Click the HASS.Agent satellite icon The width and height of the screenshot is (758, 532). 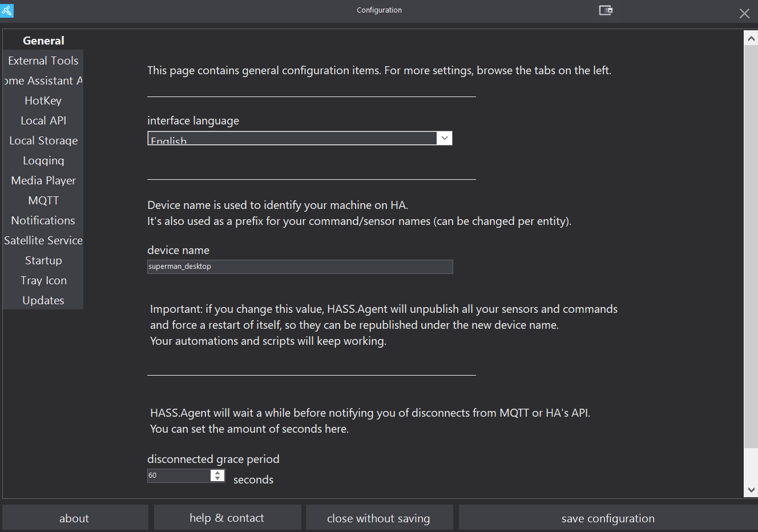pos(7,11)
